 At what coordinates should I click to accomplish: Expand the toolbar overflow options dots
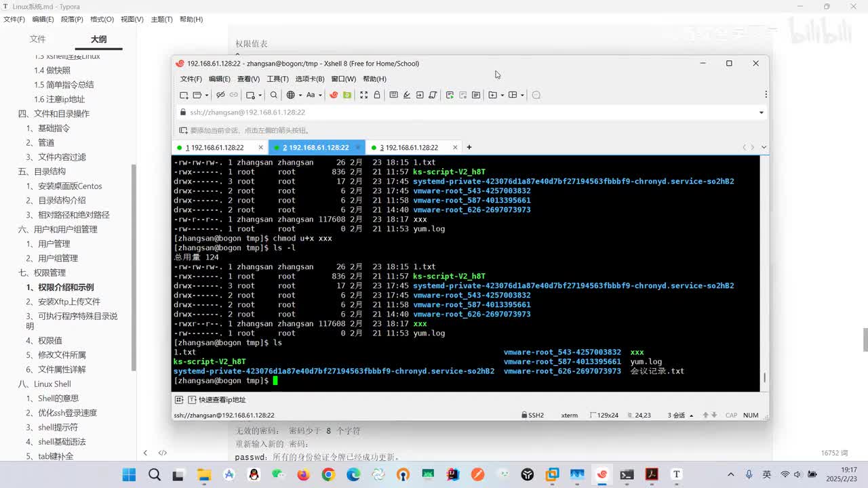click(x=766, y=95)
